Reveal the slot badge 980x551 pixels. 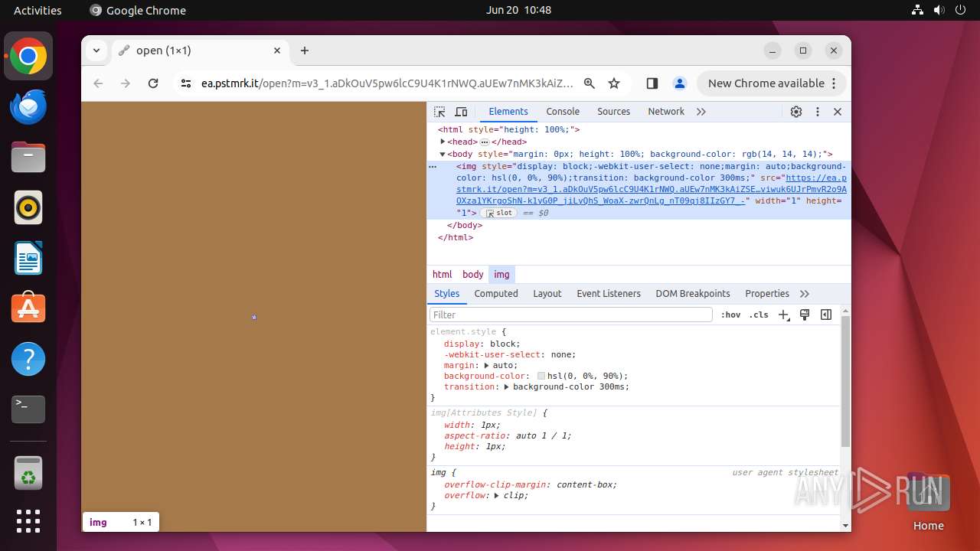(499, 214)
